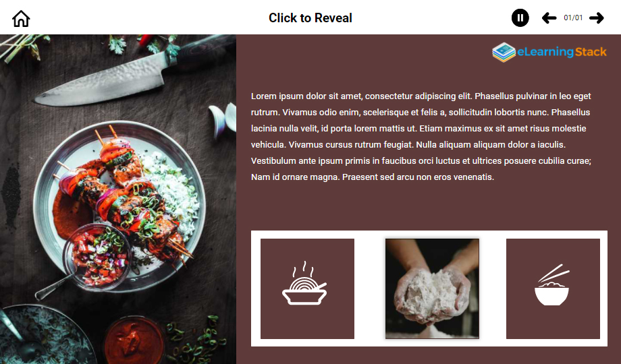Click the chopsticks on the rice bowl icon

(554, 273)
